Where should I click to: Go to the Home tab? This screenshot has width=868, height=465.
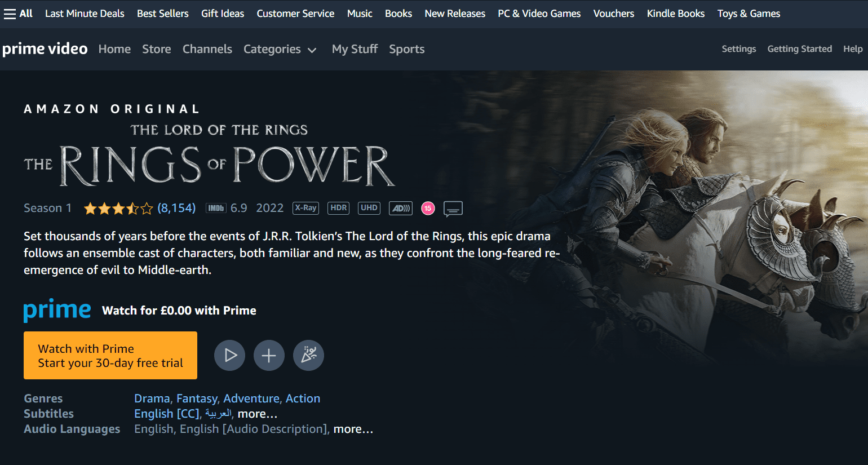114,49
